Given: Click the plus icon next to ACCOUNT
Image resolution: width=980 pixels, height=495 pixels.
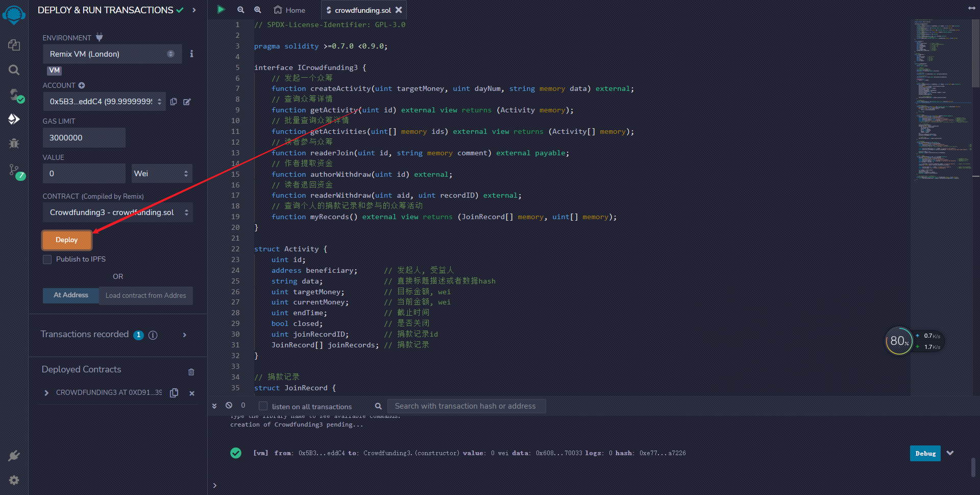Looking at the screenshot, I should tap(82, 85).
